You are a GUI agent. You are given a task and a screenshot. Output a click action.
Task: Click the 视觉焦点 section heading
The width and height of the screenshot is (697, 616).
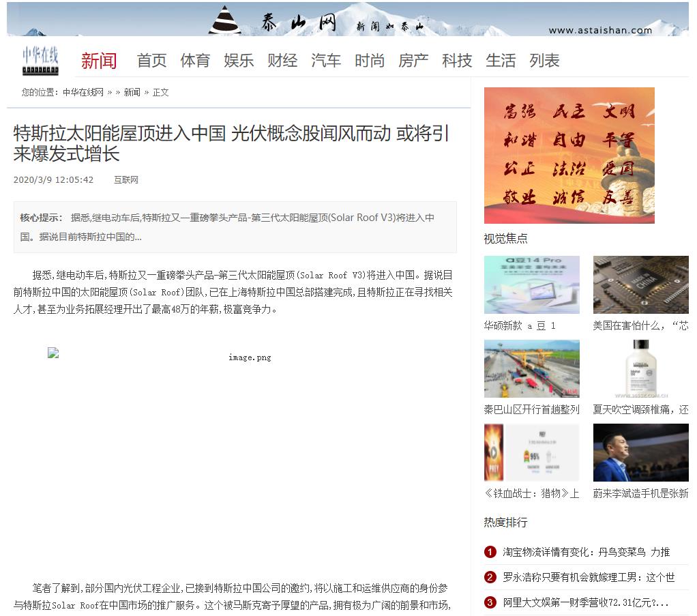(505, 239)
